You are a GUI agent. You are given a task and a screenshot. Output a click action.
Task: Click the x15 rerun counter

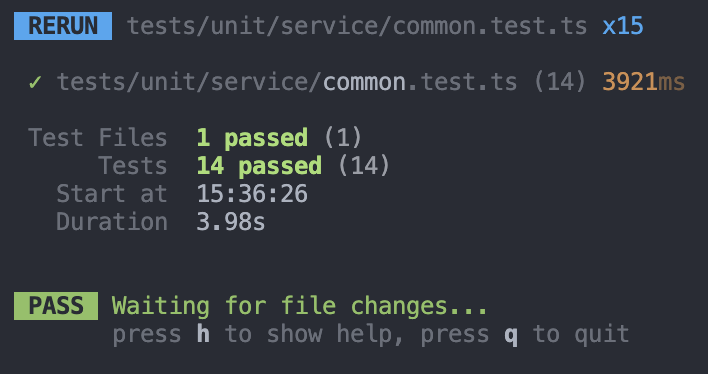623,26
